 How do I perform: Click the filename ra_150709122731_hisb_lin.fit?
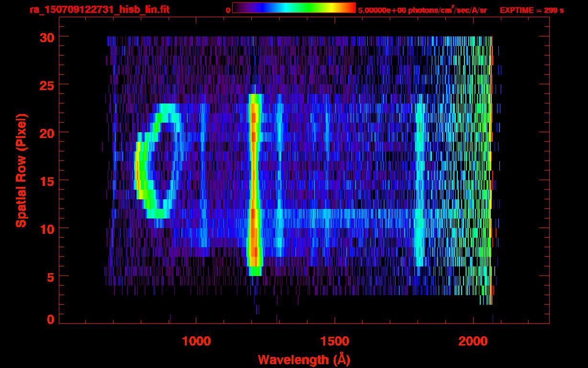[99, 10]
